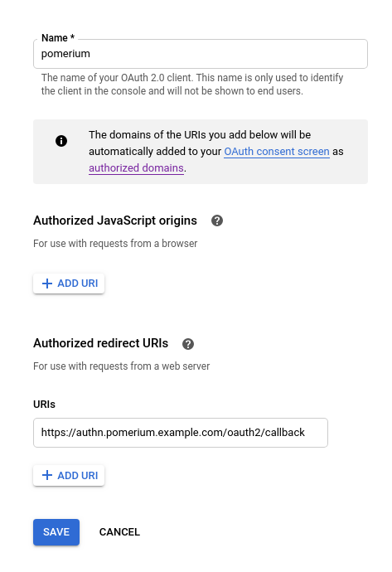Click the info icon in the gray banner

pos(61,141)
